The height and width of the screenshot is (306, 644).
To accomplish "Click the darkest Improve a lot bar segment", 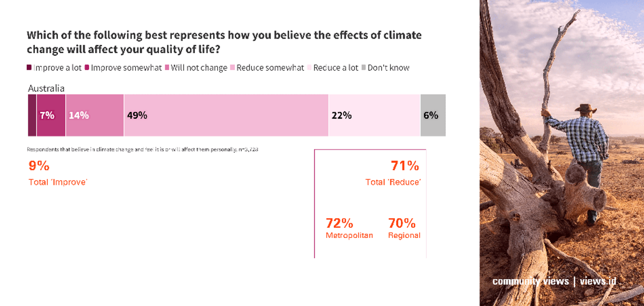I will coord(32,115).
